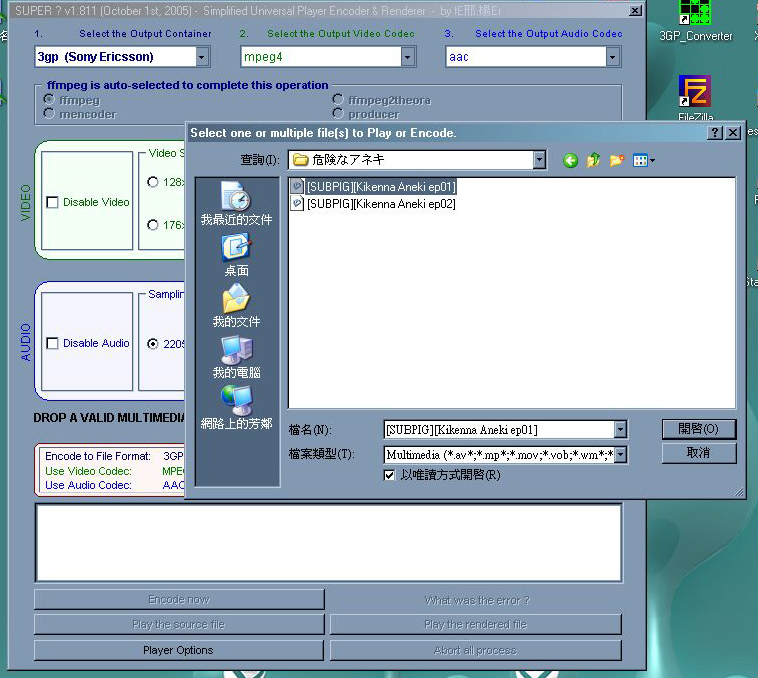Expand the 檔名 filename dropdown arrow
The image size is (758, 678).
[620, 429]
